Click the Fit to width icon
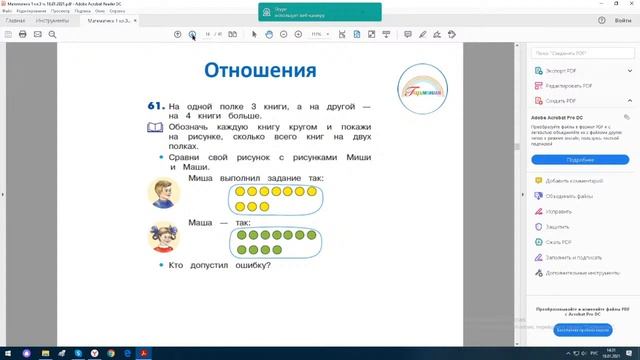Image resolution: width=640 pixels, height=360 pixels. point(342,34)
